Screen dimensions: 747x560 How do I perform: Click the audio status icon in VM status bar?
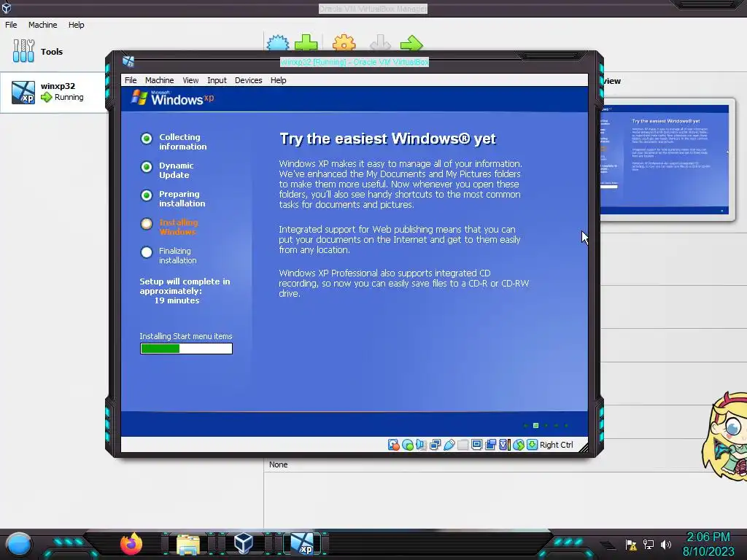[421, 445]
